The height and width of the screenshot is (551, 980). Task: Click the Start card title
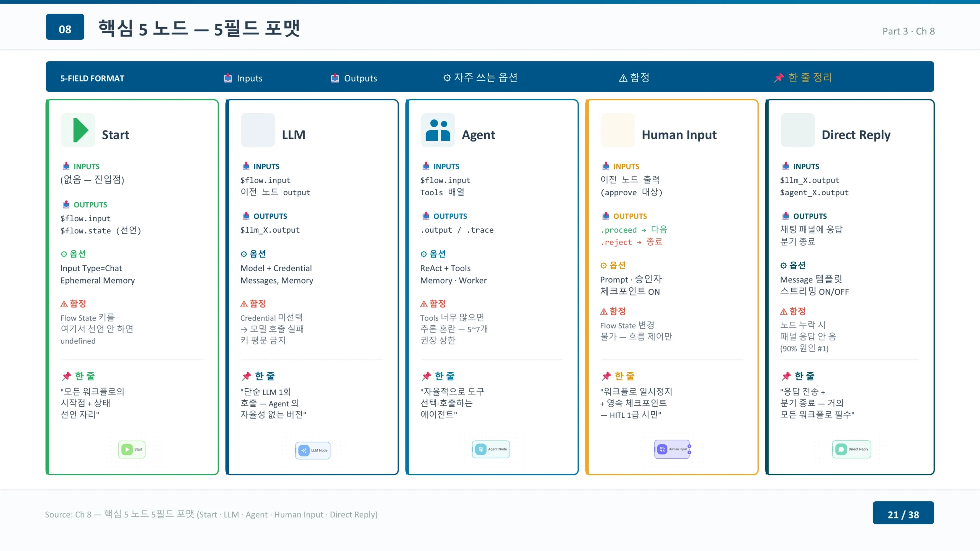(x=116, y=135)
